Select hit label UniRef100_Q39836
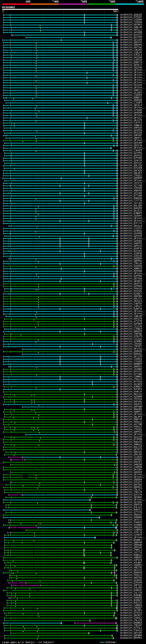The width and height of the screenshot is (146, 644). pos(131,253)
